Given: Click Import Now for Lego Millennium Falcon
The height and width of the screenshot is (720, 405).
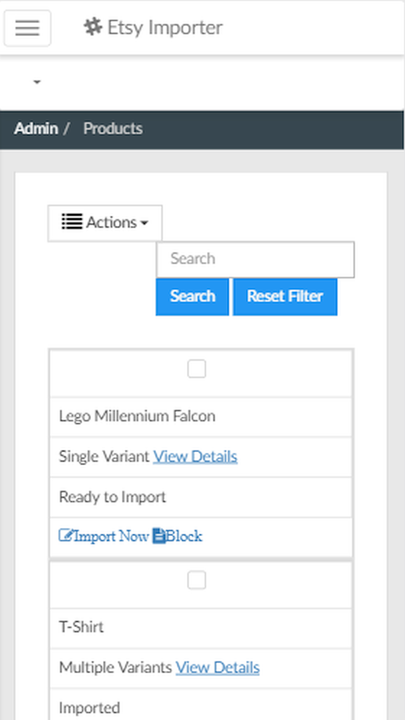Looking at the screenshot, I should [x=104, y=536].
